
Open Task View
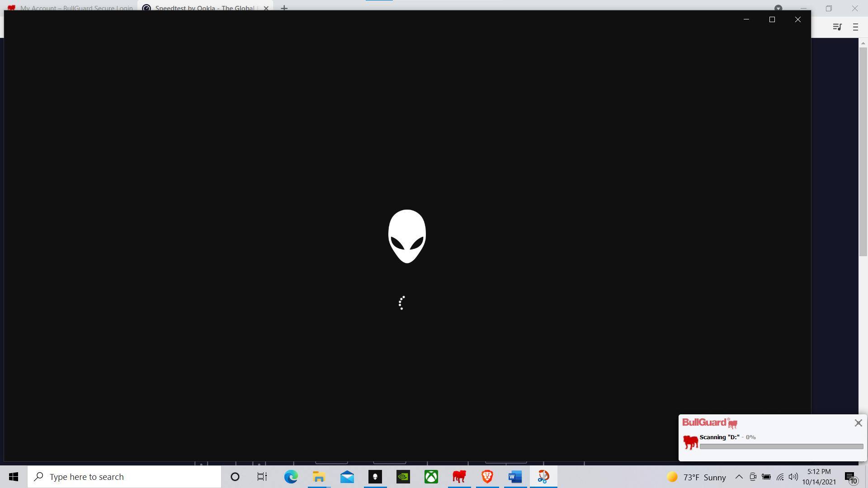point(262,477)
